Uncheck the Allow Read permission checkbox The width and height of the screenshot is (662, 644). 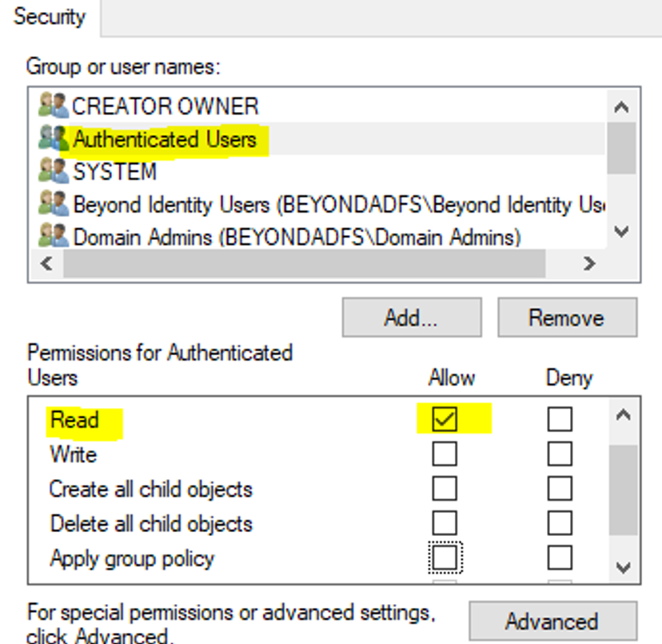click(x=444, y=419)
